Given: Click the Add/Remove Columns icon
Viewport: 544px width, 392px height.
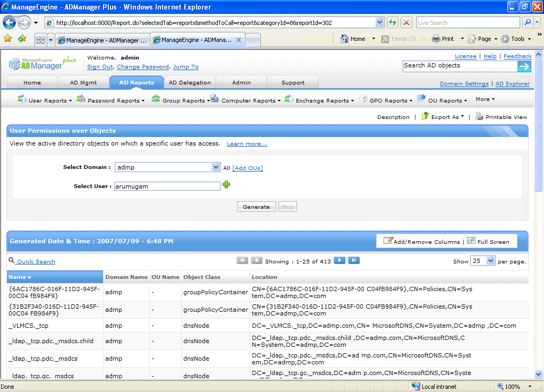Looking at the screenshot, I should [388, 241].
